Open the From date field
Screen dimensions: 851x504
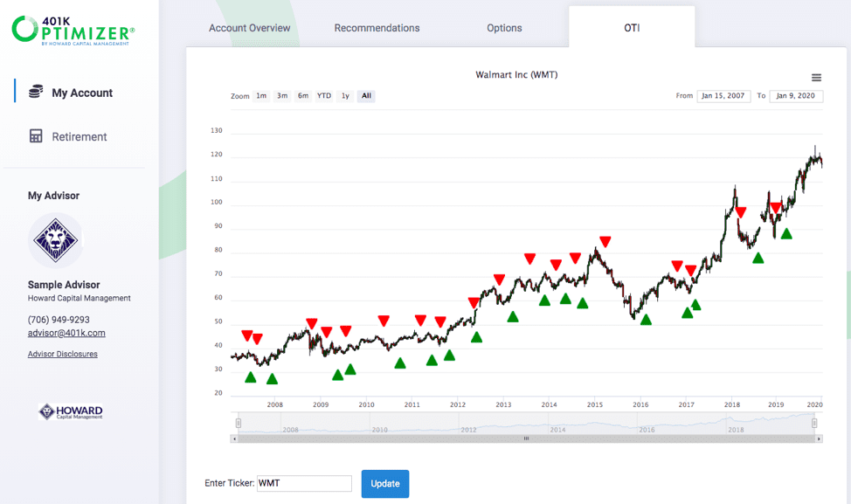723,96
